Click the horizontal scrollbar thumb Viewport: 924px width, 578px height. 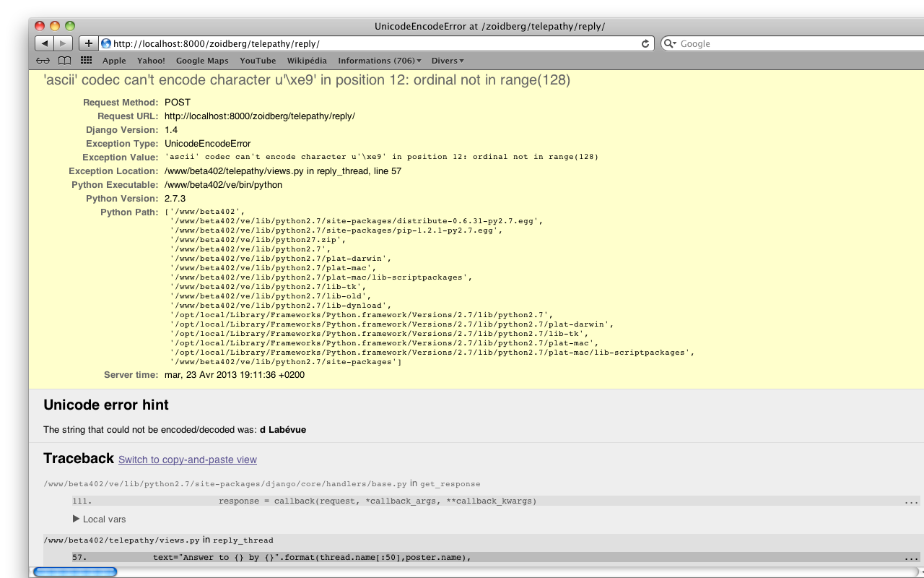75,572
